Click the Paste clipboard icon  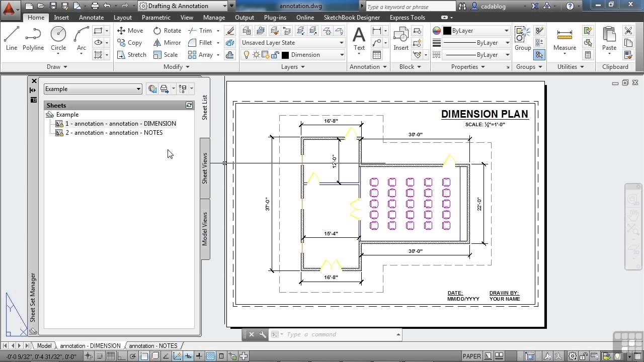tap(609, 39)
